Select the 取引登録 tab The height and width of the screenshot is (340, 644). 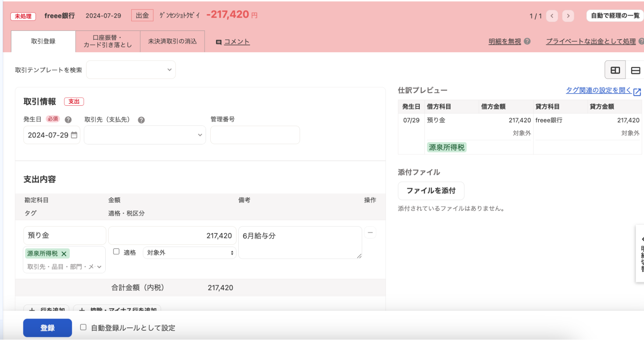[x=43, y=41]
